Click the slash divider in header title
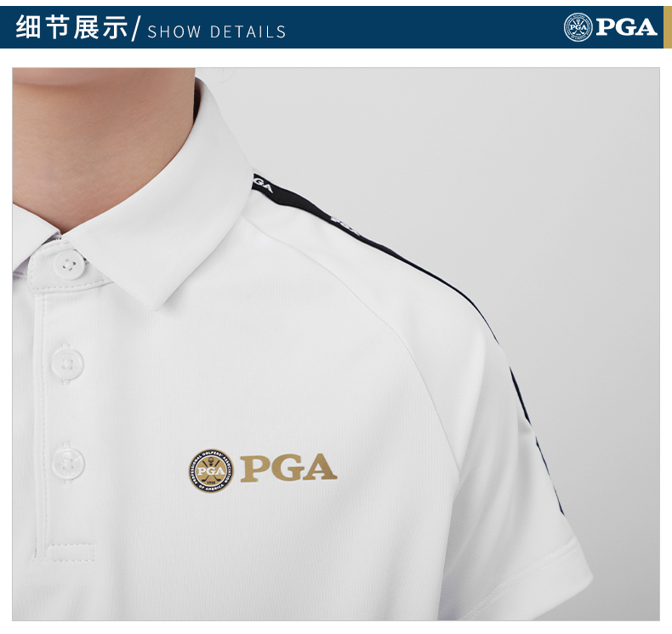672x634 pixels. coord(136,27)
